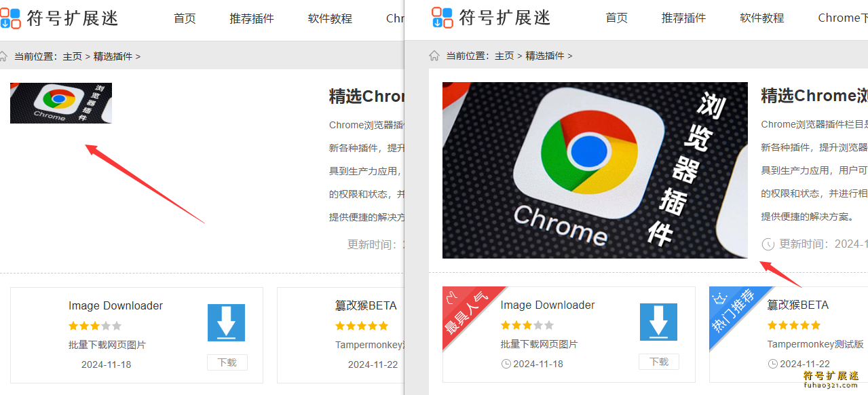The image size is (868, 395).
Task: Open 推荐插件 in the right page navigation
Action: (684, 18)
